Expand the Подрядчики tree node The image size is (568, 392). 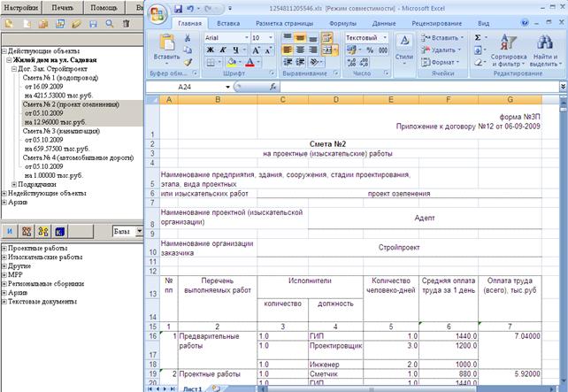pos(14,184)
